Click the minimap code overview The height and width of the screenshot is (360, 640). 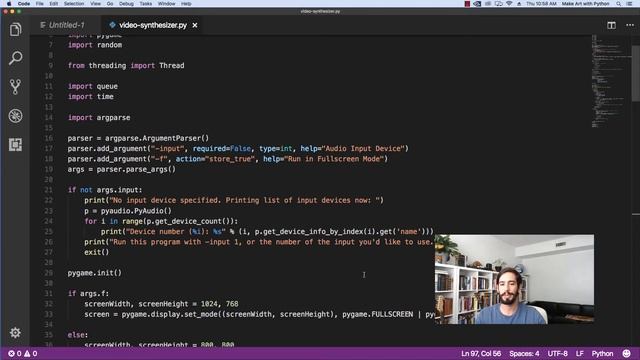(x=610, y=82)
